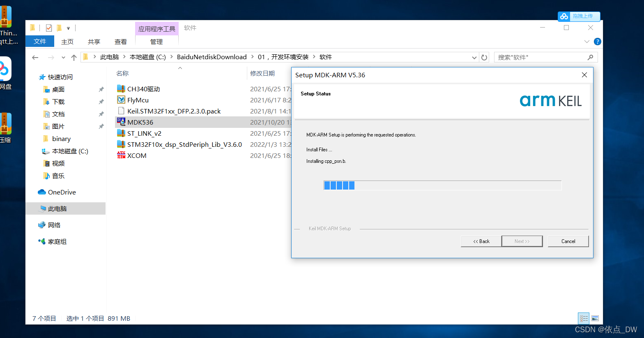Click the new folder quick access icon
The width and height of the screenshot is (644, 338).
(59, 28)
